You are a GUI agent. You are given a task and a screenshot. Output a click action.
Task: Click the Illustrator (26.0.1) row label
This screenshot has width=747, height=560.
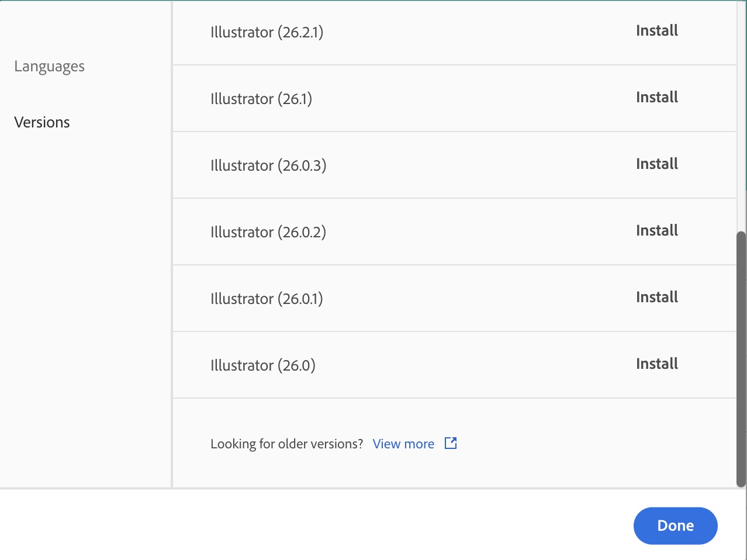tap(267, 299)
